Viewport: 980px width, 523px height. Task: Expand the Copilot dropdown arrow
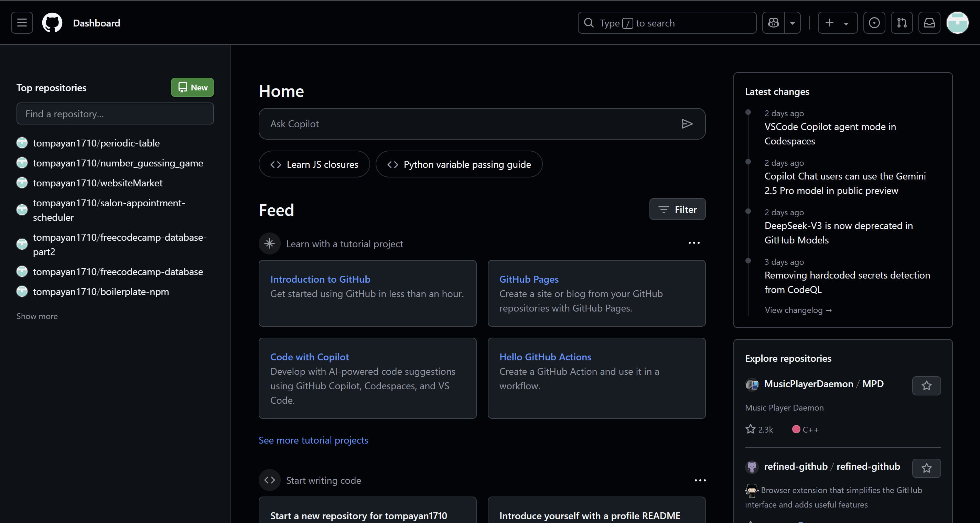(793, 23)
